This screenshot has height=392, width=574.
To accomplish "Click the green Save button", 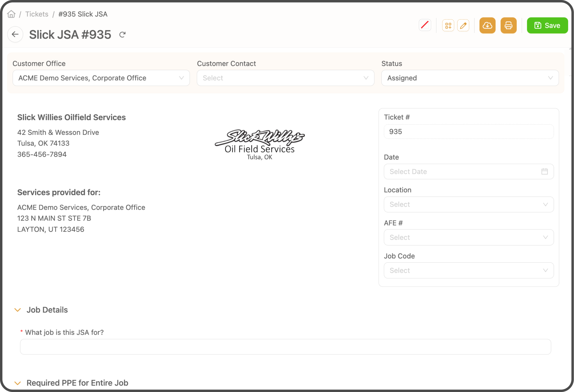I will (547, 25).
